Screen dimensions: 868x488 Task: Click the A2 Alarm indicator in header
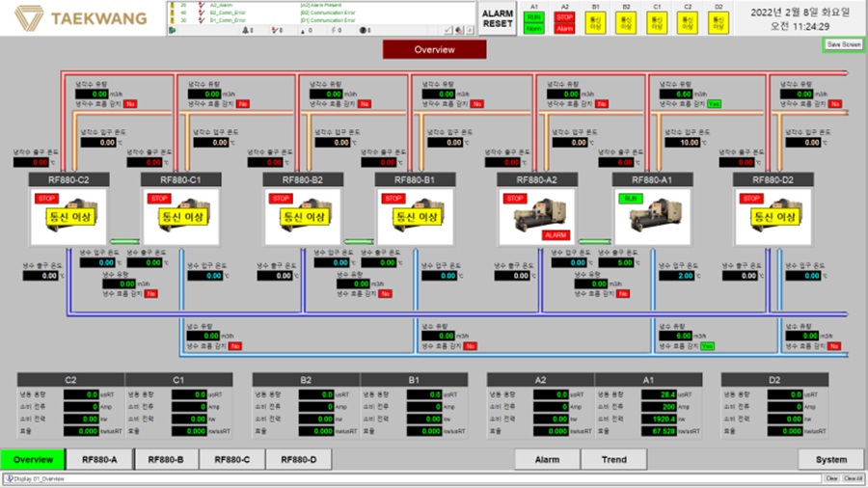(564, 29)
